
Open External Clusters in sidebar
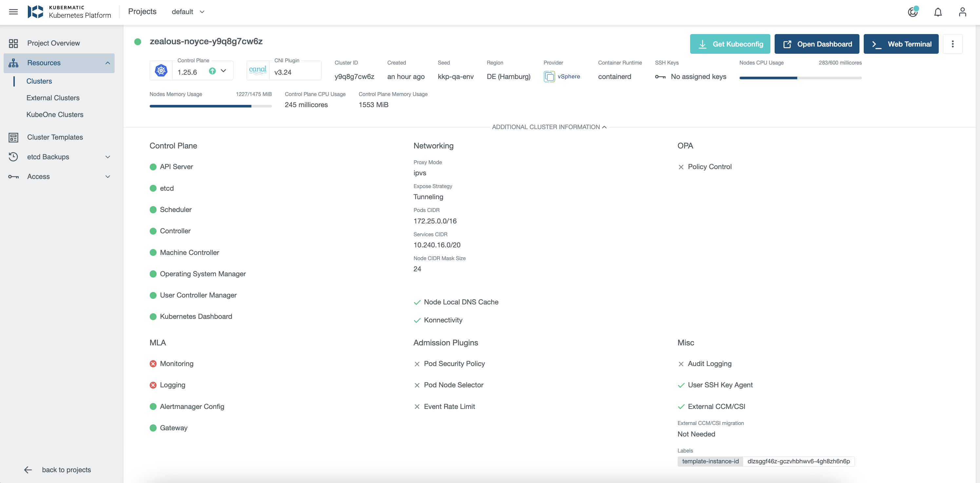point(53,98)
